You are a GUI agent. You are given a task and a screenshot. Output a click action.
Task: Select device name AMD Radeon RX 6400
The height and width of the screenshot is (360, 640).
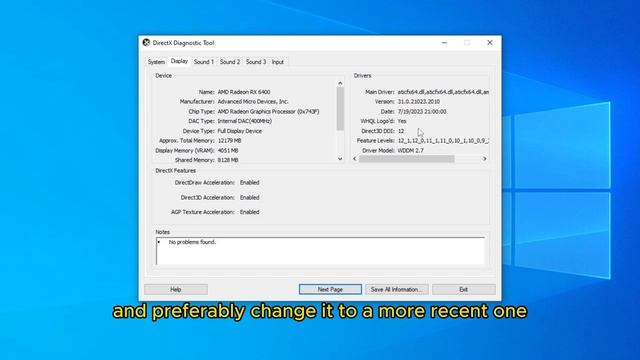point(244,92)
